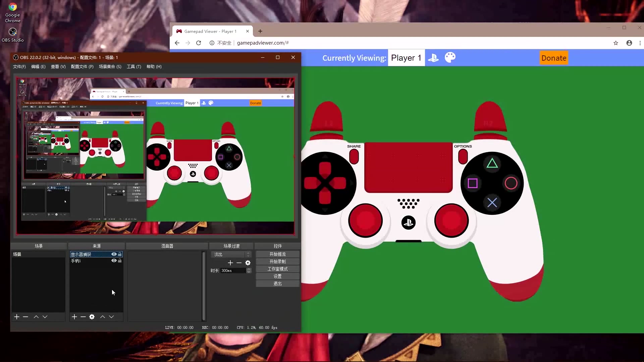Expand 场景过度 transition duration dropdown
Viewport: 644px width, 362px height.
click(x=249, y=270)
